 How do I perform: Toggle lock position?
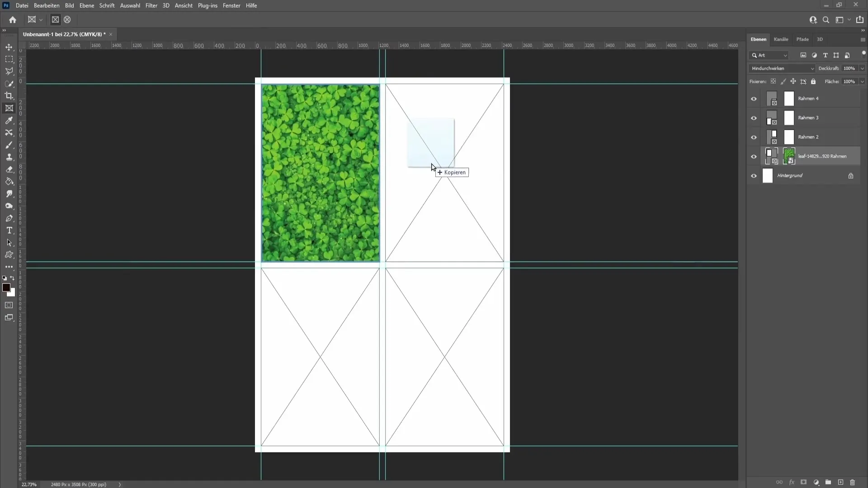[793, 82]
